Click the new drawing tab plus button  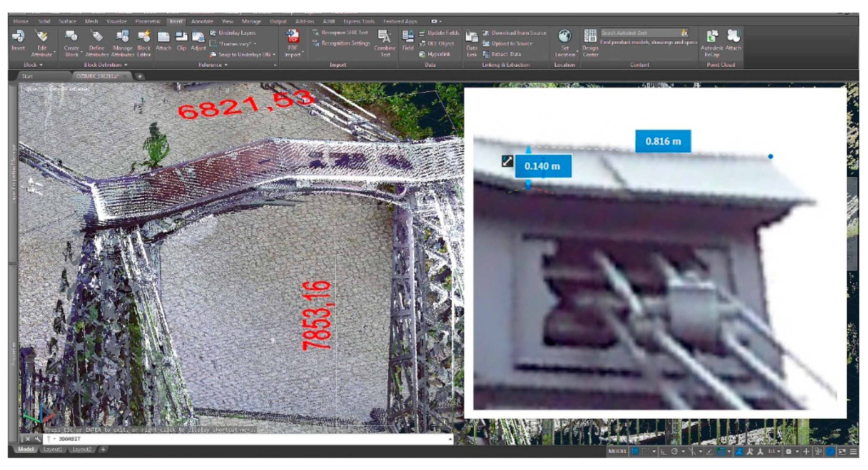(140, 76)
